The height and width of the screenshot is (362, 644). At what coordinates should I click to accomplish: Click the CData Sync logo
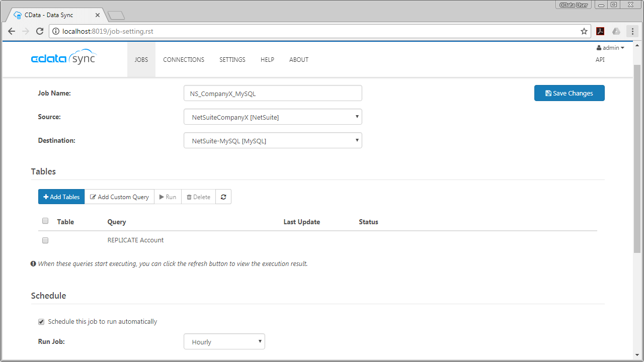[x=63, y=57]
